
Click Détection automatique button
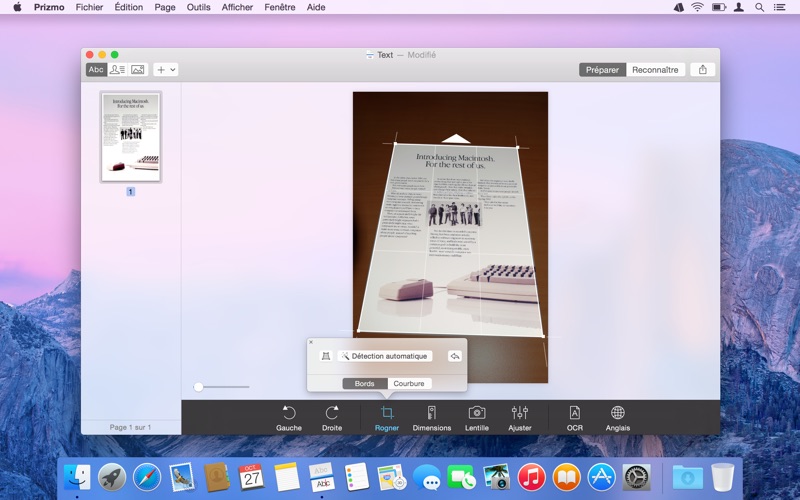(x=385, y=356)
